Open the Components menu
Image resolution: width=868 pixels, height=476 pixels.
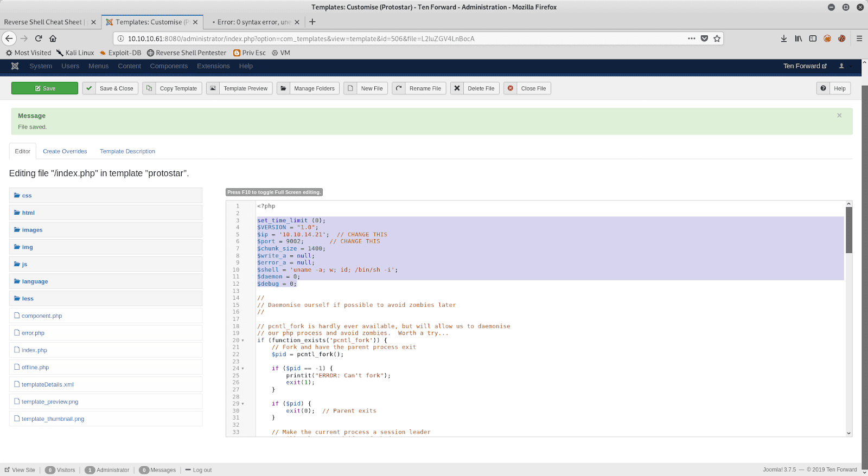click(169, 66)
